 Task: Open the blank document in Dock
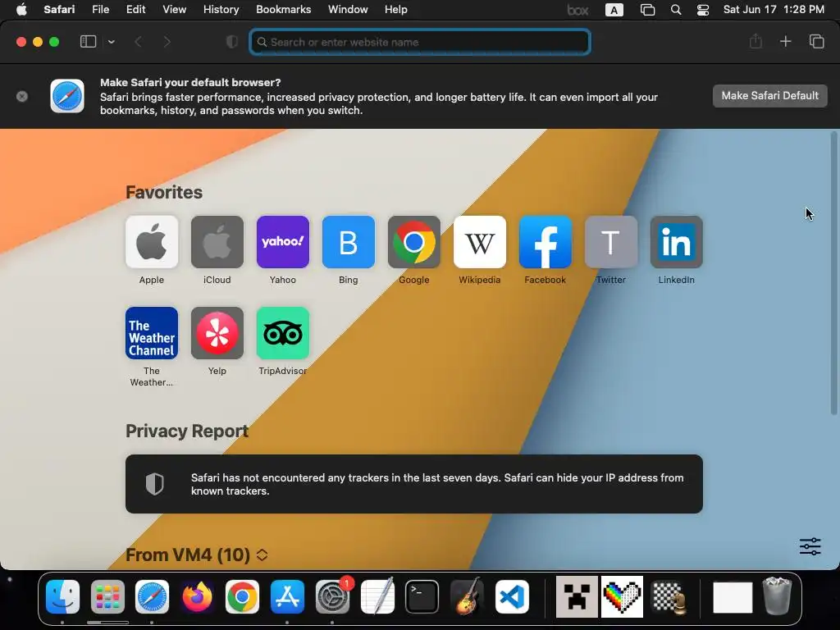click(733, 597)
